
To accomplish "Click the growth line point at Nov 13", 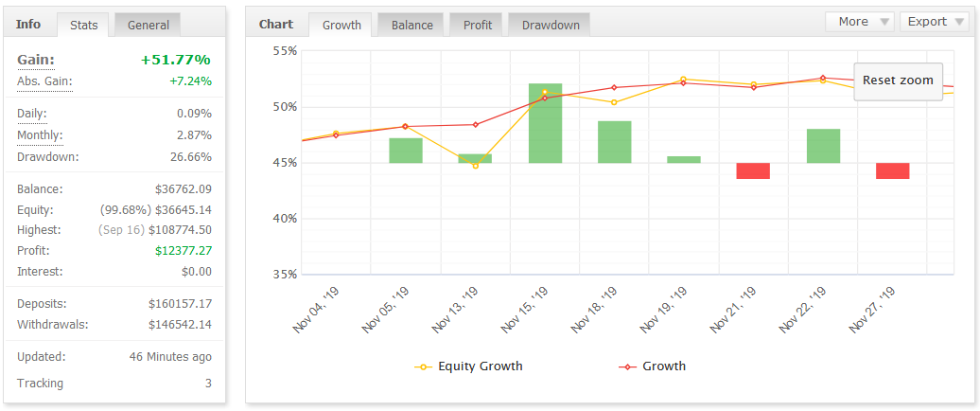I will [475, 124].
